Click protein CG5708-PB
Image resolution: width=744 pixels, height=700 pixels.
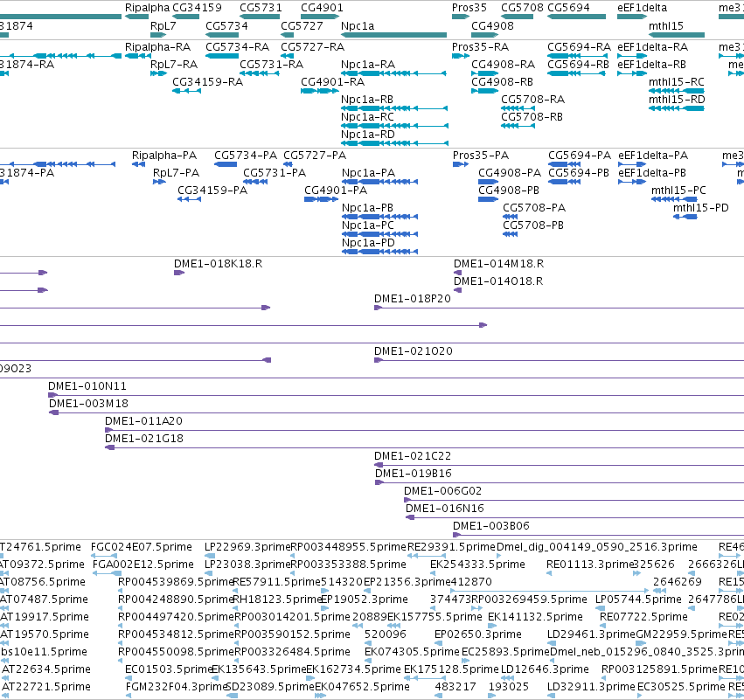point(533,225)
